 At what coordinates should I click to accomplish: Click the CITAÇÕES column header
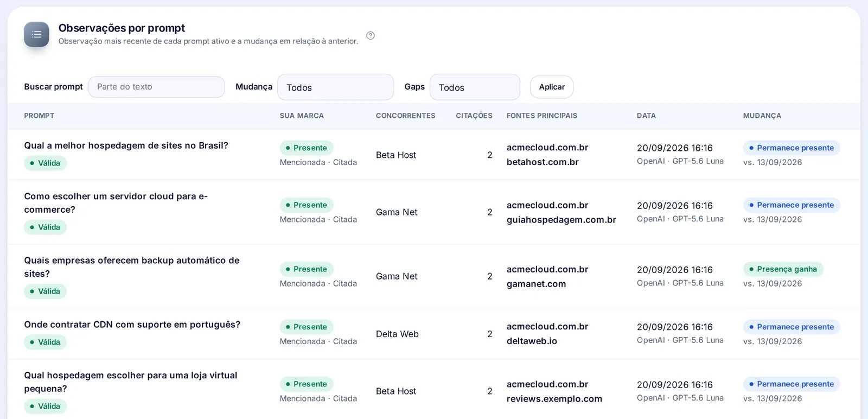tap(474, 116)
